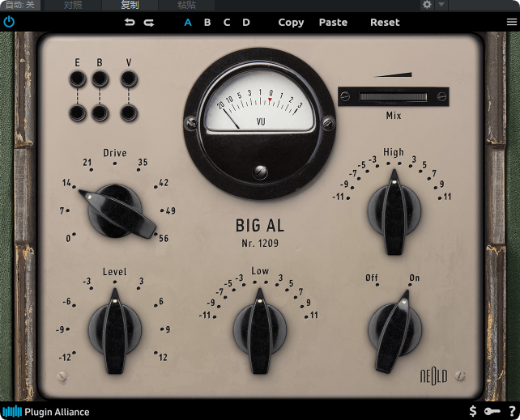Click the upper B patch jack

[100, 78]
